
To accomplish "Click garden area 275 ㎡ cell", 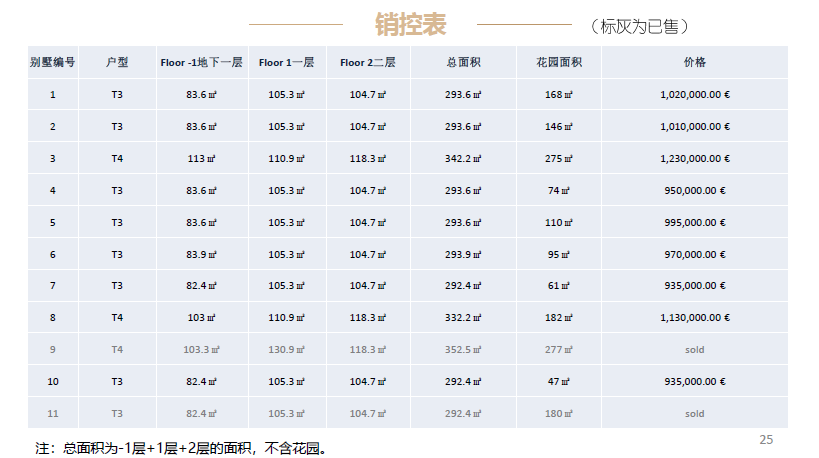I will pos(559,158).
